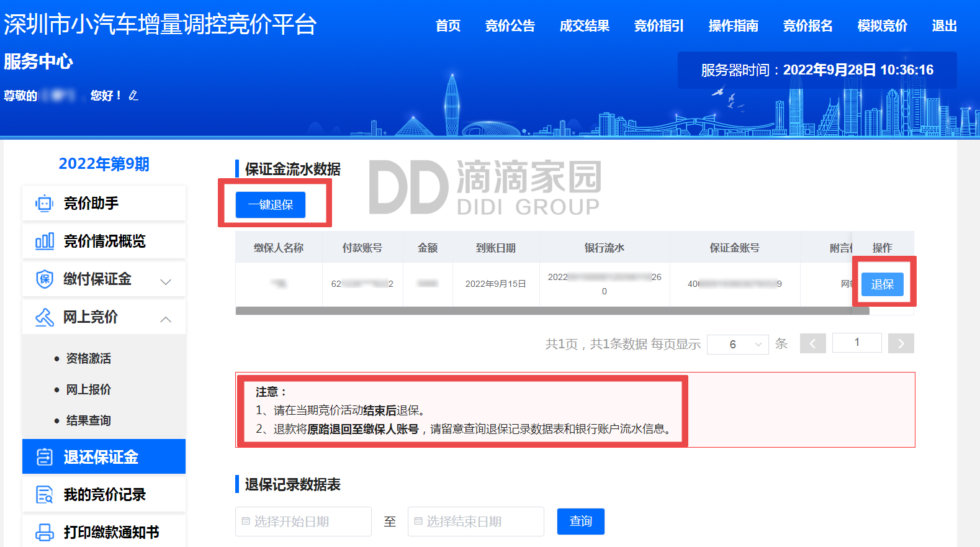Click the 银行流水 column header
Viewport: 980px width, 547px height.
tap(605, 248)
